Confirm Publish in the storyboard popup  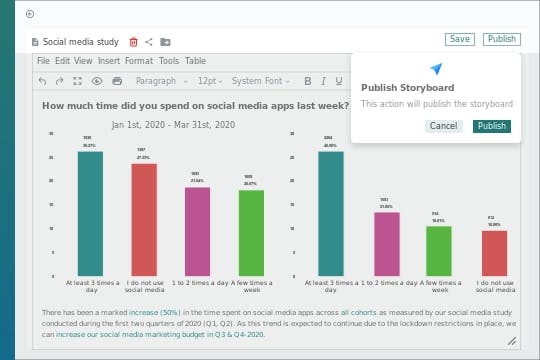click(492, 126)
